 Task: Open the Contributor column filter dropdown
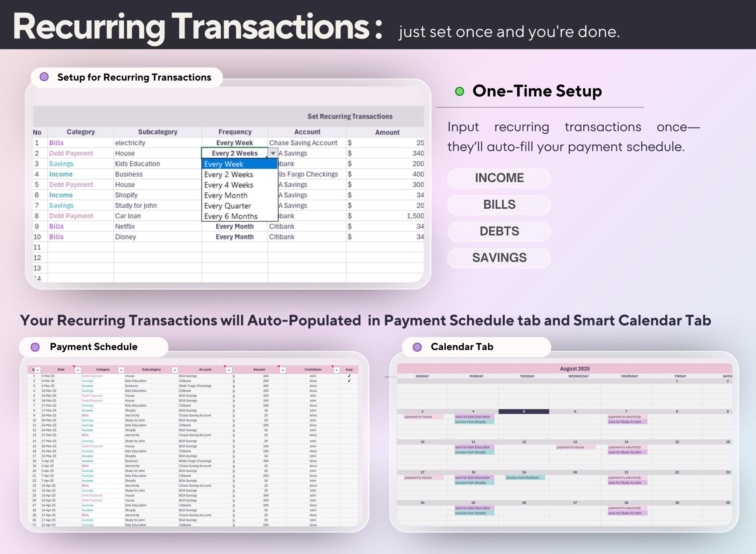337,370
